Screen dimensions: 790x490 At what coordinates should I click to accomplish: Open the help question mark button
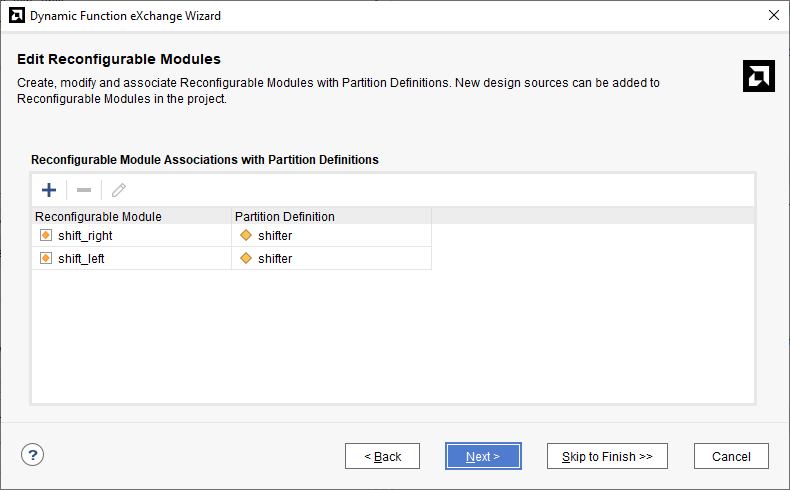[32, 455]
